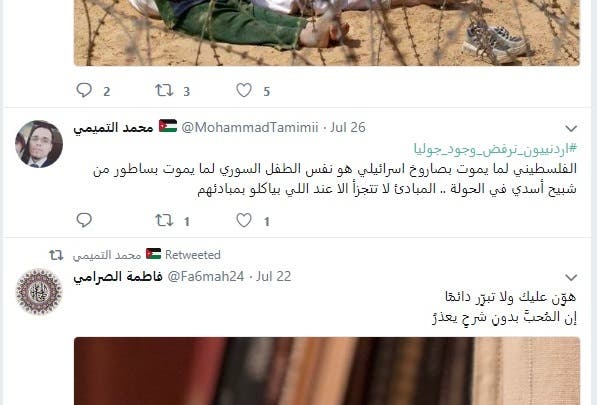Open display name محمد التميمي in tweet header
Viewport: 597px width, 405px height.
pyautogui.click(x=113, y=127)
